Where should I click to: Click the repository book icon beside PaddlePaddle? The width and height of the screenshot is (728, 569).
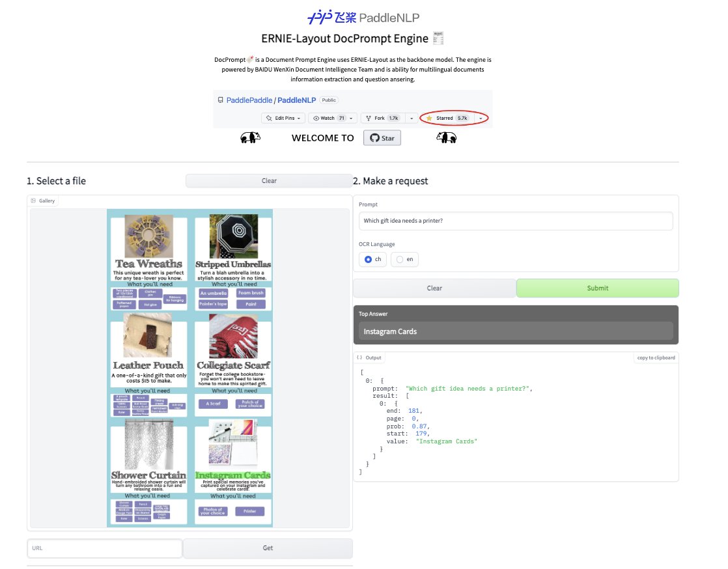(220, 100)
